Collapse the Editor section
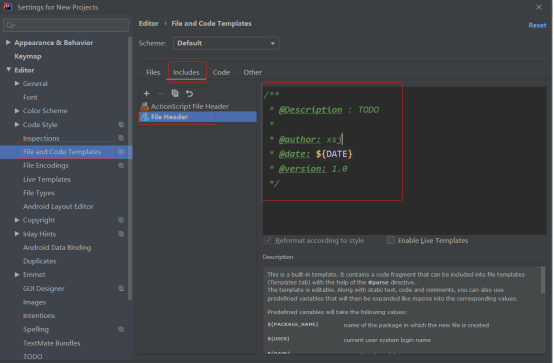554x363 pixels. (8, 70)
